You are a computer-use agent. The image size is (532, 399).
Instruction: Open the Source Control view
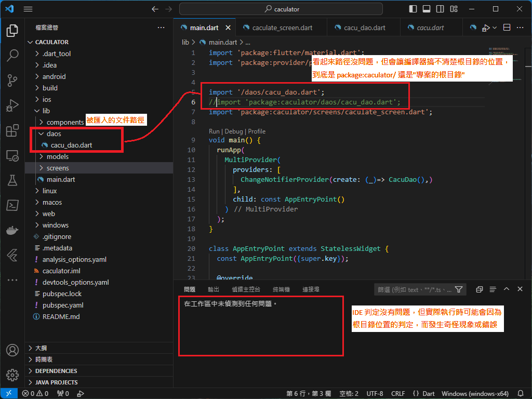[12, 80]
